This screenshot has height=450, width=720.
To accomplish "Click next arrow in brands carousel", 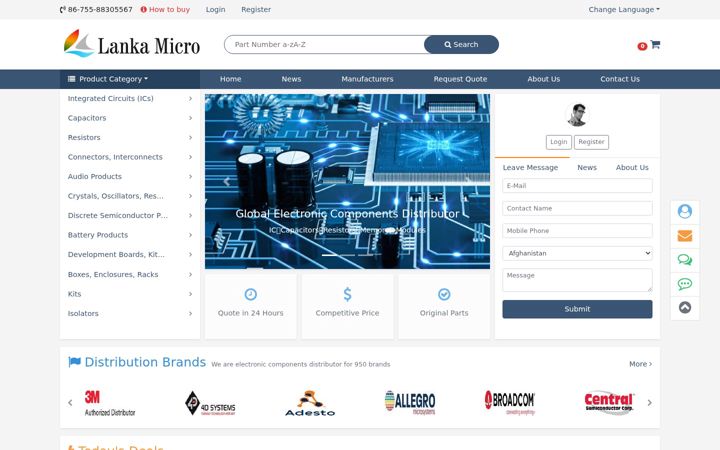I will [649, 403].
